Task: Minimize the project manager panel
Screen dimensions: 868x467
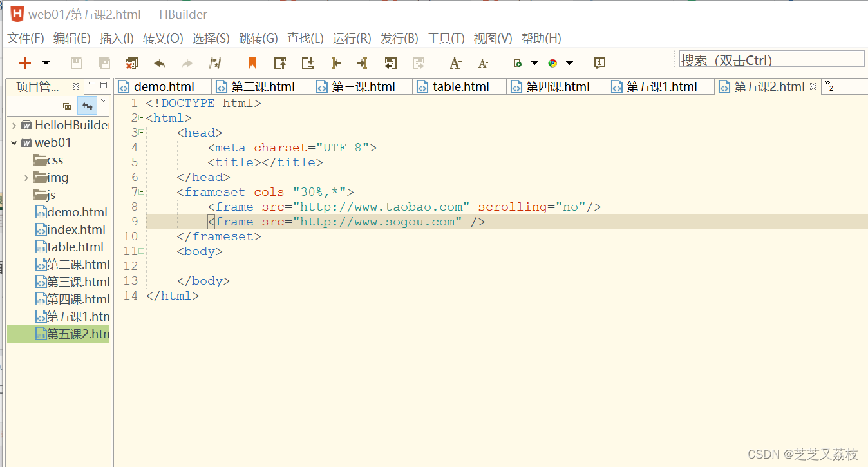Action: tap(91, 84)
